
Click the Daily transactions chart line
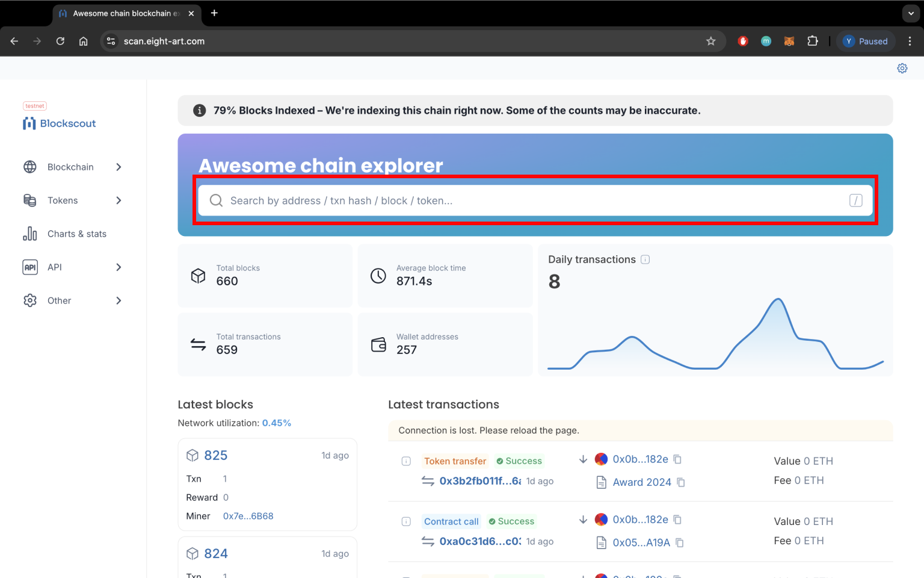(x=715, y=335)
